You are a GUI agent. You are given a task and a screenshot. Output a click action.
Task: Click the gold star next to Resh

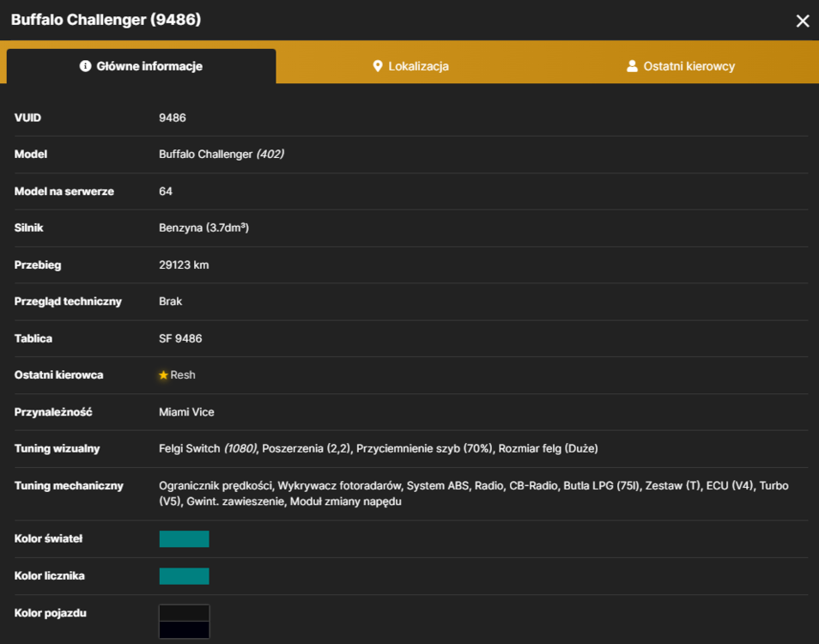click(163, 375)
